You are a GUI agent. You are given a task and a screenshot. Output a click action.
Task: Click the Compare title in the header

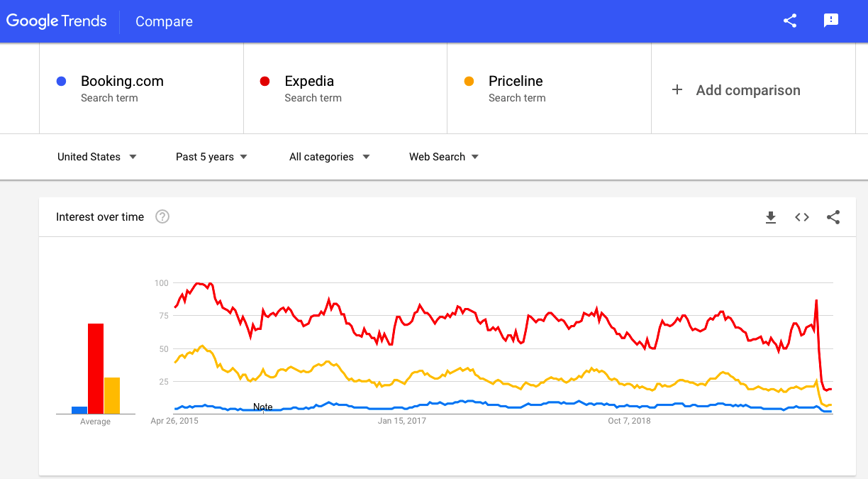(164, 22)
